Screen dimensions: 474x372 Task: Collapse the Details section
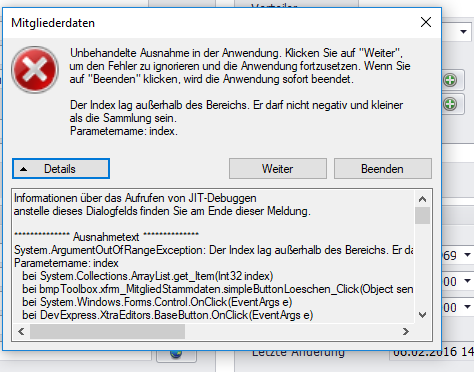pos(61,169)
